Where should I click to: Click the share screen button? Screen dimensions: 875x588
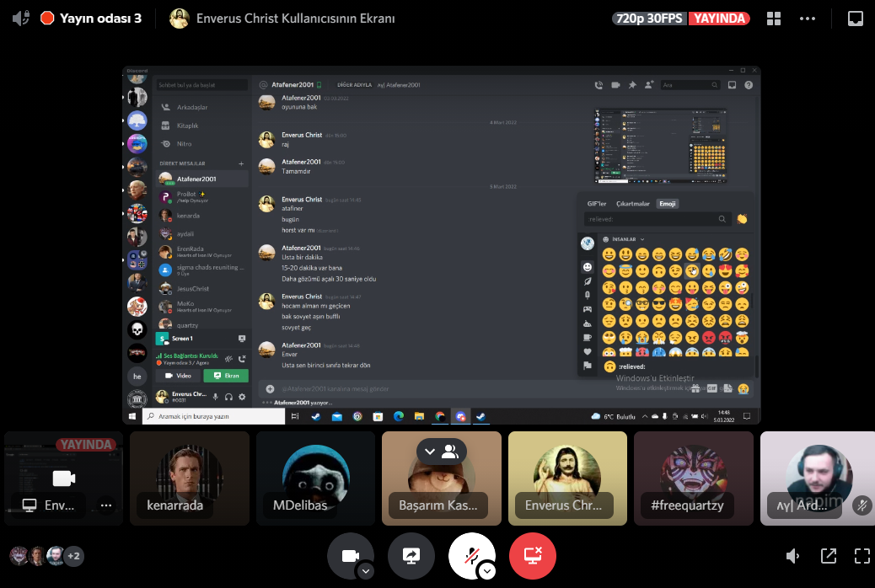(x=411, y=556)
